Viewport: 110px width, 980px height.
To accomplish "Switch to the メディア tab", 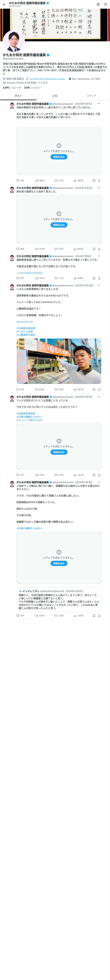I will [91, 96].
